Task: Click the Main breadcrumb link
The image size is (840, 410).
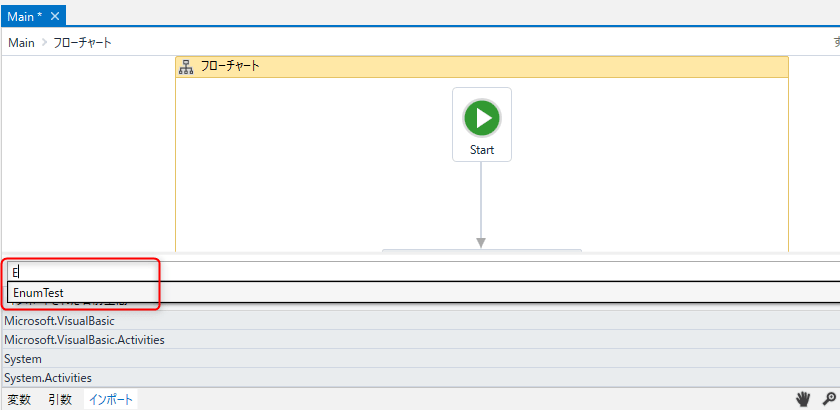Action: 21,42
